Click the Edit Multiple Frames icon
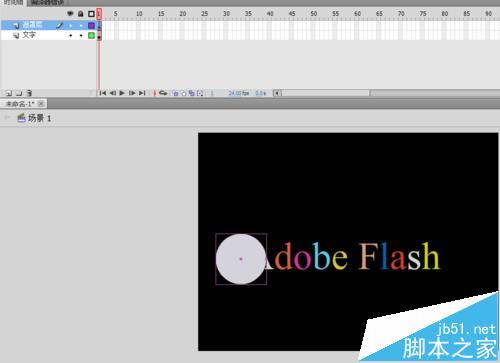This screenshot has height=363, width=500. tap(191, 93)
